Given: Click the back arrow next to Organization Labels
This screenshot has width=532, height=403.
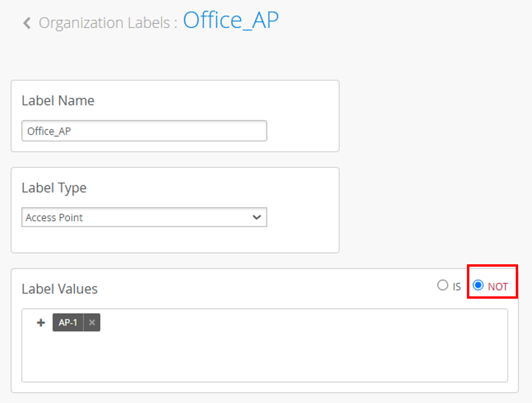Looking at the screenshot, I should [x=27, y=23].
